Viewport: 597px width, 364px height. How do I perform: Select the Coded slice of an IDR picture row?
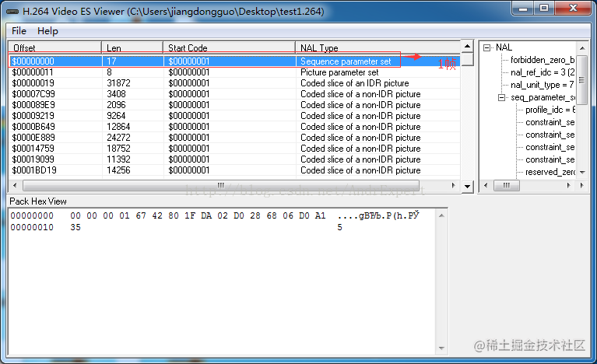tap(234, 83)
